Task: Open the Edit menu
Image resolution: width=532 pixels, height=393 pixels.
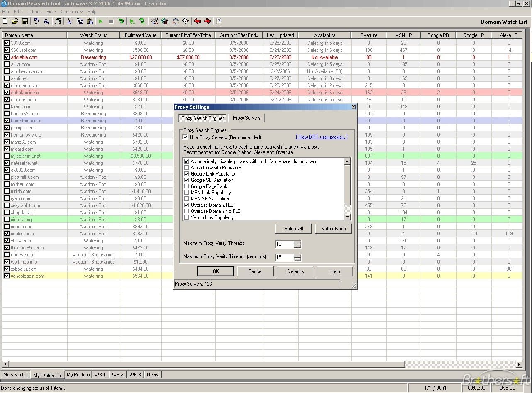Action: 17,12
